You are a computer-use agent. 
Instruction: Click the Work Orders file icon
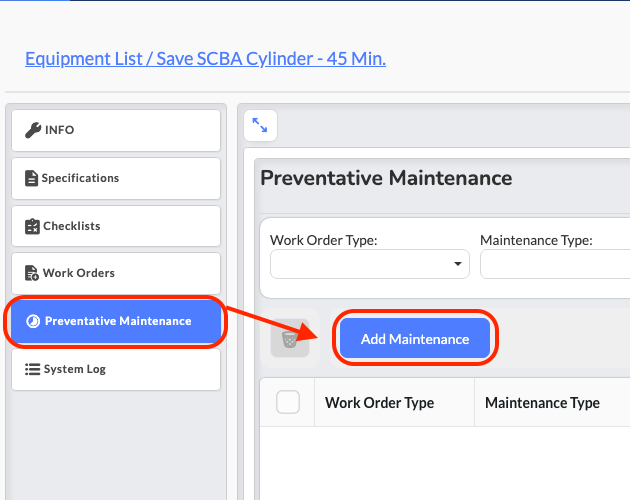point(33,273)
